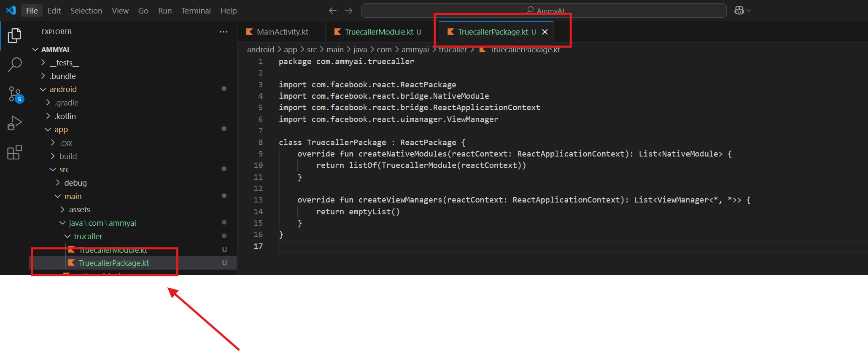868x351 pixels.
Task: Open the Search view icon
Action: 14,65
